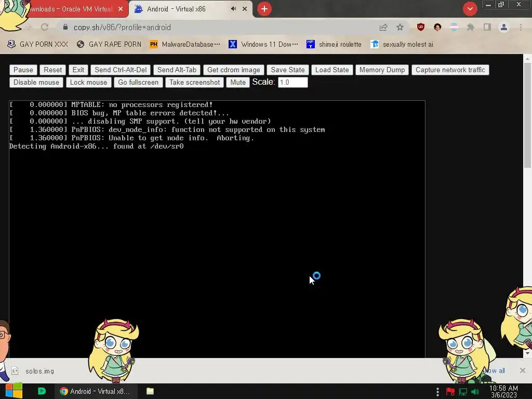Open the avatar face extension icon
Image resolution: width=532 pixels, height=399 pixels.
(437, 27)
